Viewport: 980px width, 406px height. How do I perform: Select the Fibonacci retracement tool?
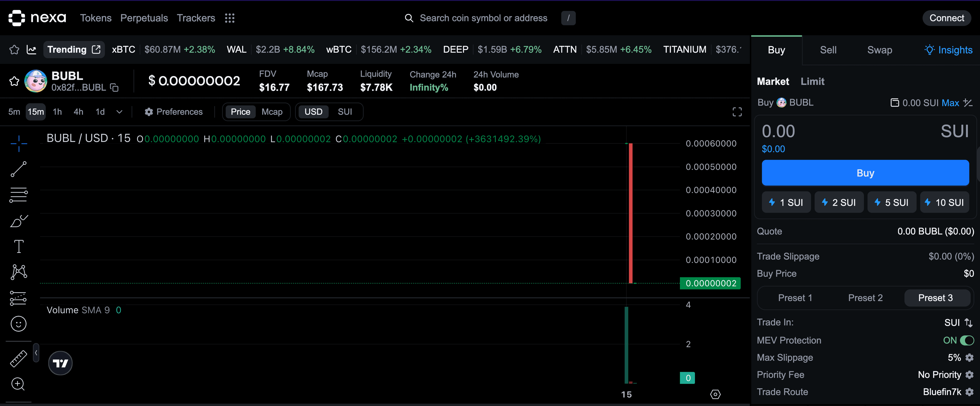coord(18,195)
